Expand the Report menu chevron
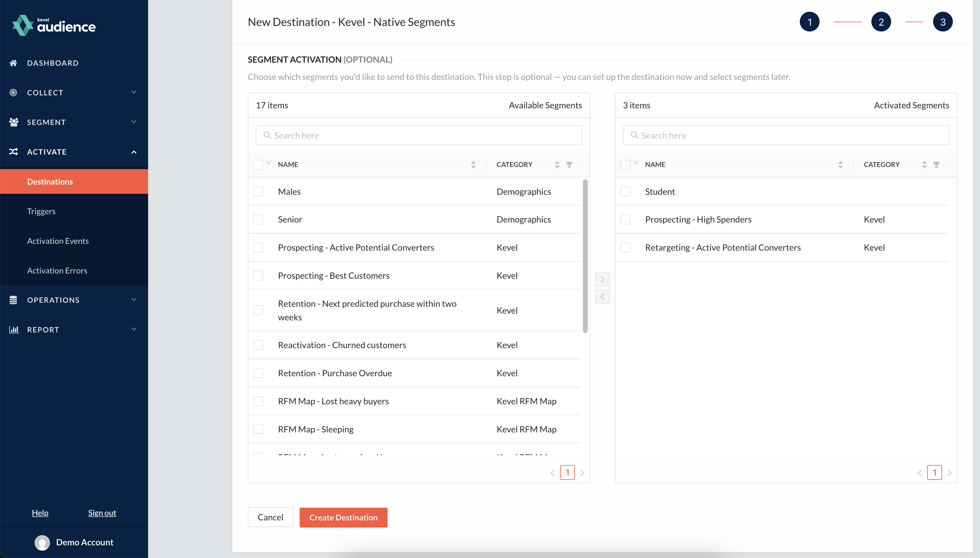 pyautogui.click(x=134, y=329)
